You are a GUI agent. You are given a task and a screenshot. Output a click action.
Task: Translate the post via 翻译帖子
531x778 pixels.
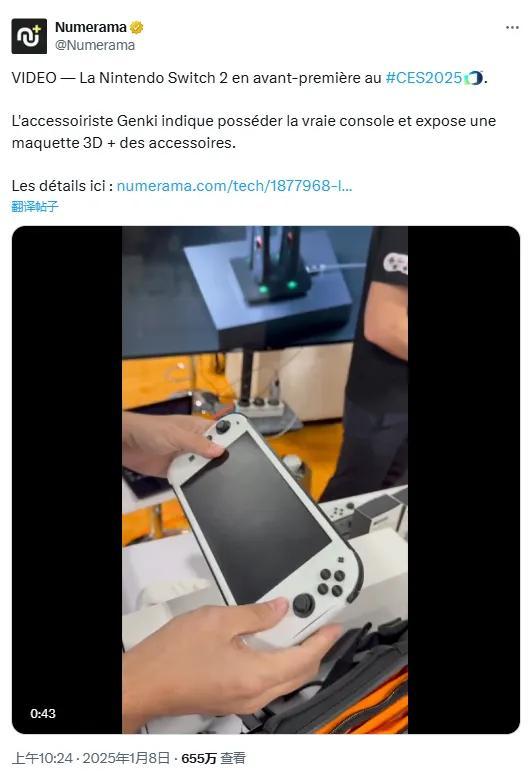(x=35, y=206)
